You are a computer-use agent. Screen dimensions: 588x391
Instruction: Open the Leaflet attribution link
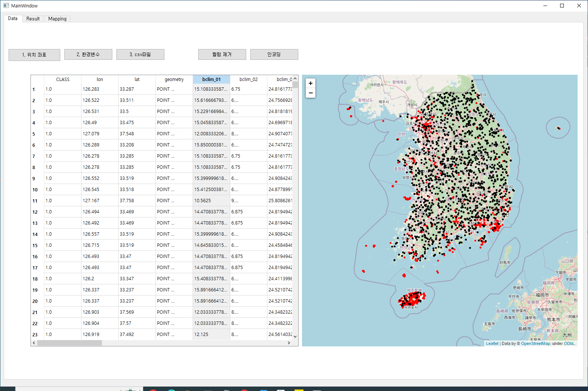point(492,343)
